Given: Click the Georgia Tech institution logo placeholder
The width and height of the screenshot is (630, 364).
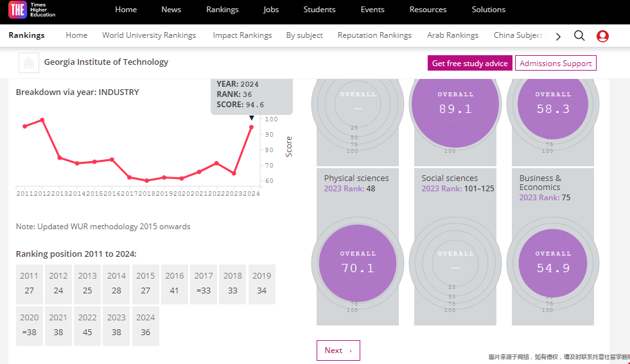Looking at the screenshot, I should click(x=29, y=63).
